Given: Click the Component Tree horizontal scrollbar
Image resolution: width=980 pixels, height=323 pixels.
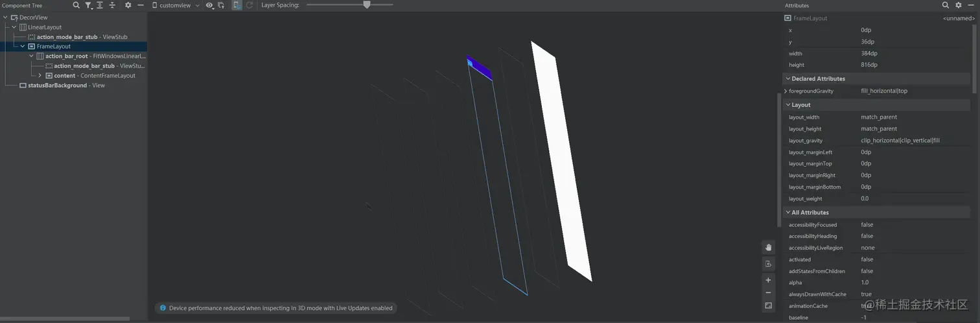Looking at the screenshot, I should tap(65, 318).
